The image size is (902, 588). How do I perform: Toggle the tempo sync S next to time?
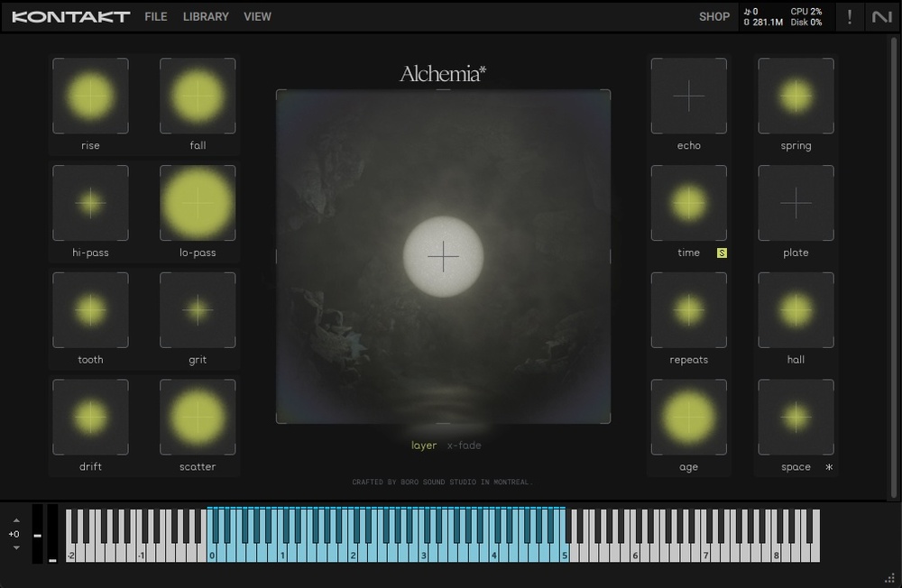(x=722, y=253)
